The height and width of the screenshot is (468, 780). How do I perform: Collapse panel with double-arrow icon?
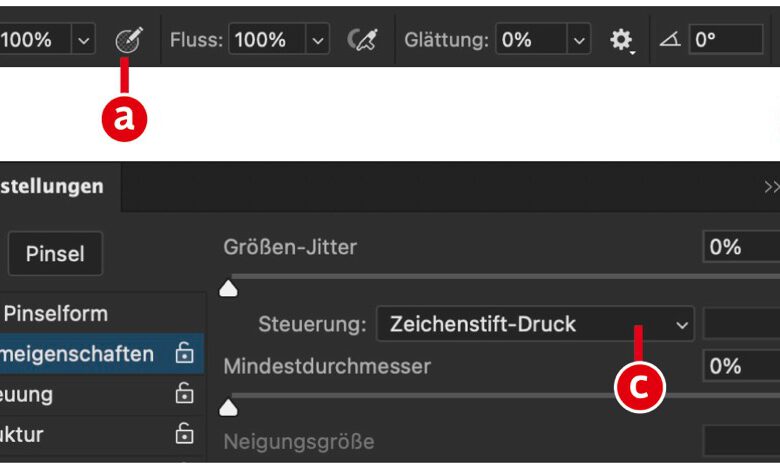[771, 187]
